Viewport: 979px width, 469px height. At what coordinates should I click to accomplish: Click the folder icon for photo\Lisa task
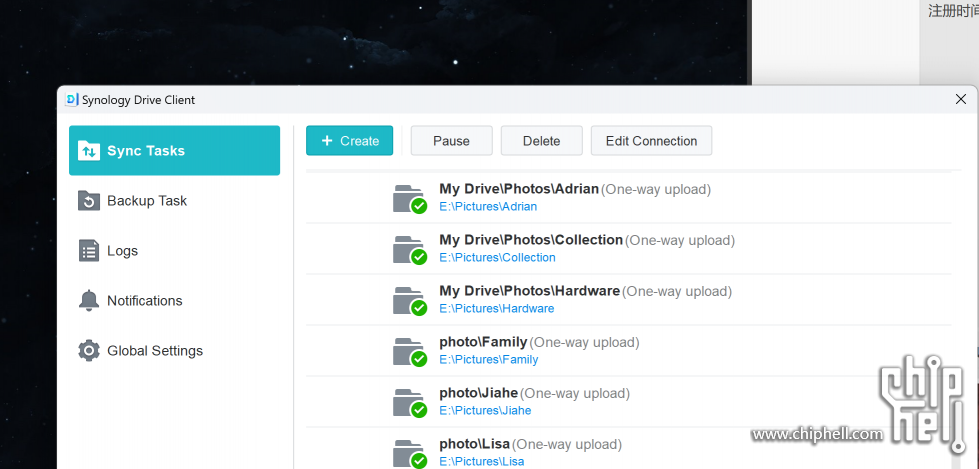click(x=410, y=454)
